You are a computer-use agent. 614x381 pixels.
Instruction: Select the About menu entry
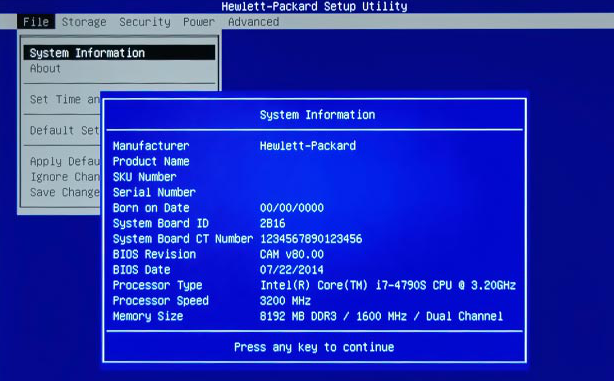coord(45,69)
